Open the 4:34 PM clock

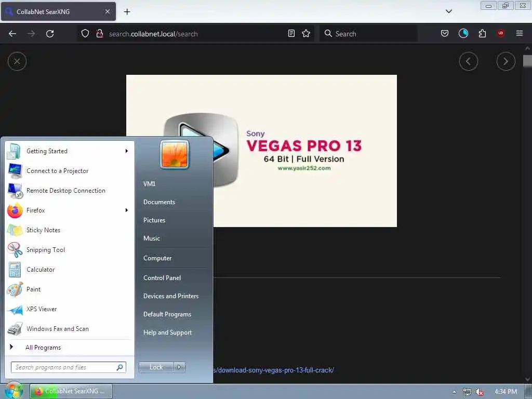506,392
